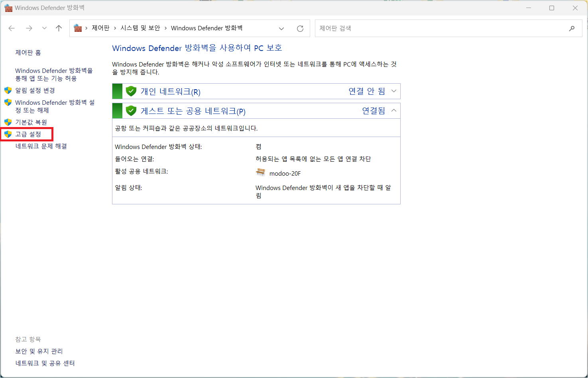Maximize the Windows Defender 방화벽 window

pos(552,8)
